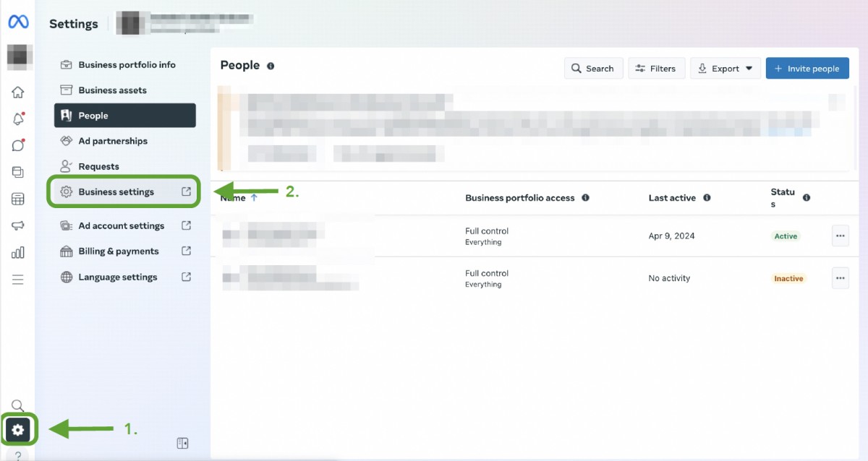This screenshot has height=461, width=868.
Task: Collapse the settings sidebar panel
Action: pyautogui.click(x=182, y=443)
